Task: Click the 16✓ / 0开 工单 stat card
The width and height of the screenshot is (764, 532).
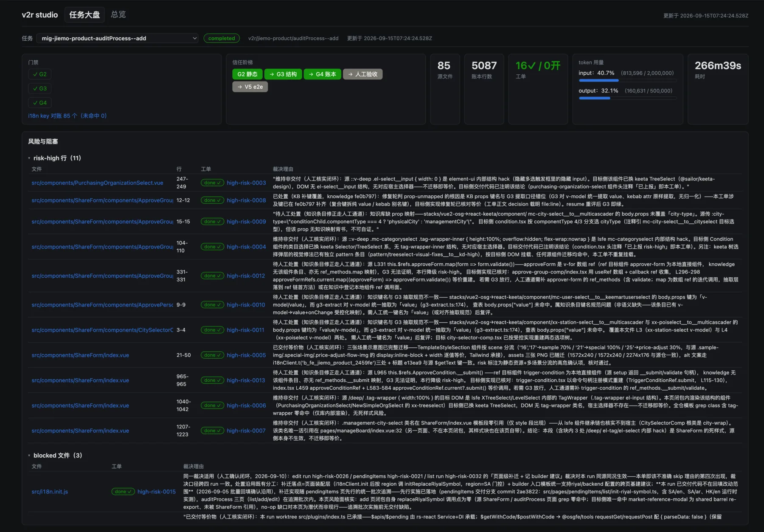Action: pos(538,89)
